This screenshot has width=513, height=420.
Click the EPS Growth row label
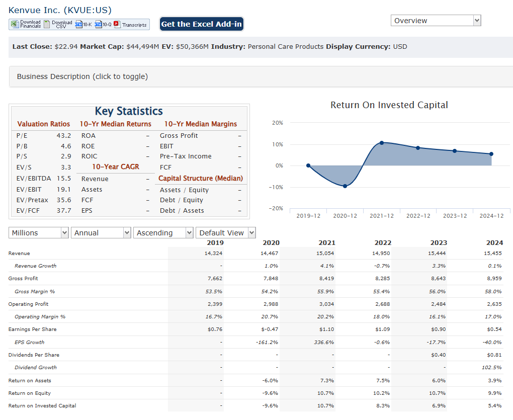click(30, 342)
